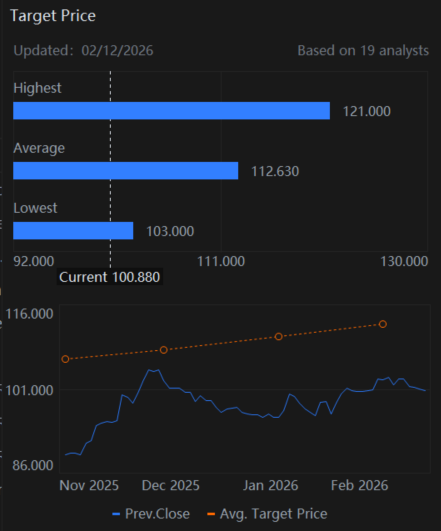
Task: Select the Feb 2026 target price marker
Action: pyautogui.click(x=383, y=324)
